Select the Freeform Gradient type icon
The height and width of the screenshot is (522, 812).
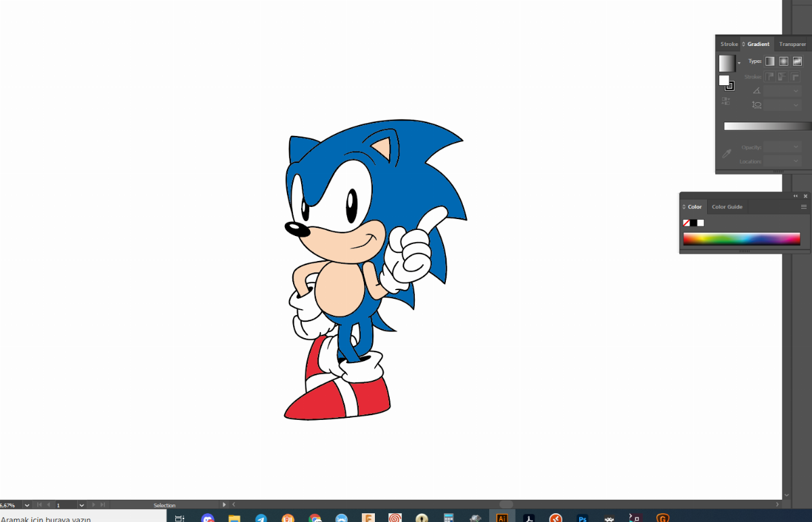(797, 61)
